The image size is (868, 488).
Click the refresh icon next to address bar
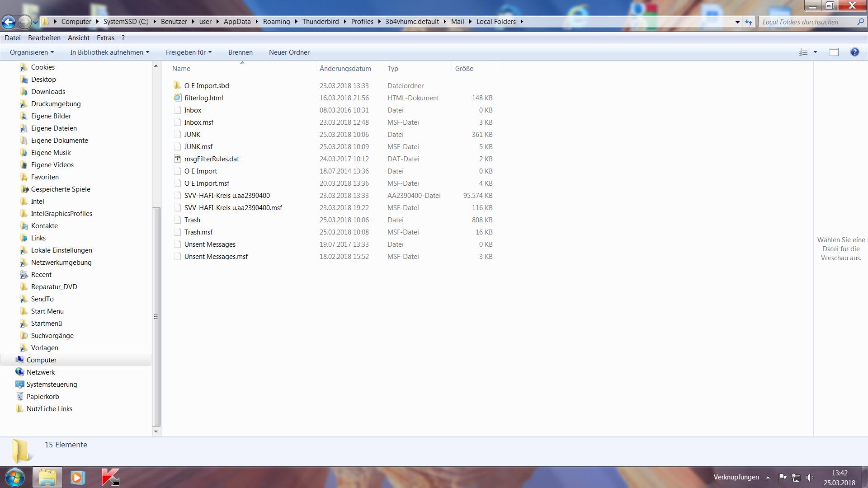(x=749, y=22)
